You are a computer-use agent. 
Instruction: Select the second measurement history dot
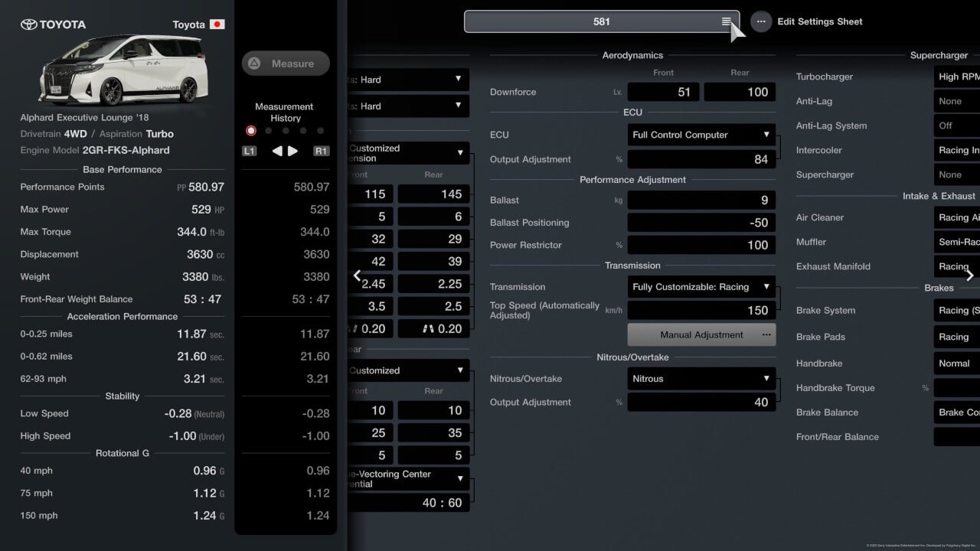(268, 131)
